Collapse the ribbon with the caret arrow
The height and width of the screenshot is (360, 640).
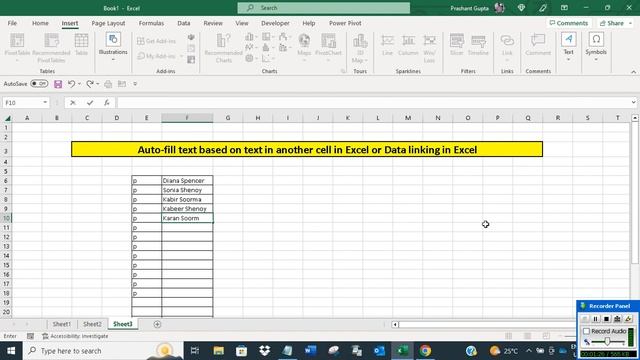coord(633,72)
